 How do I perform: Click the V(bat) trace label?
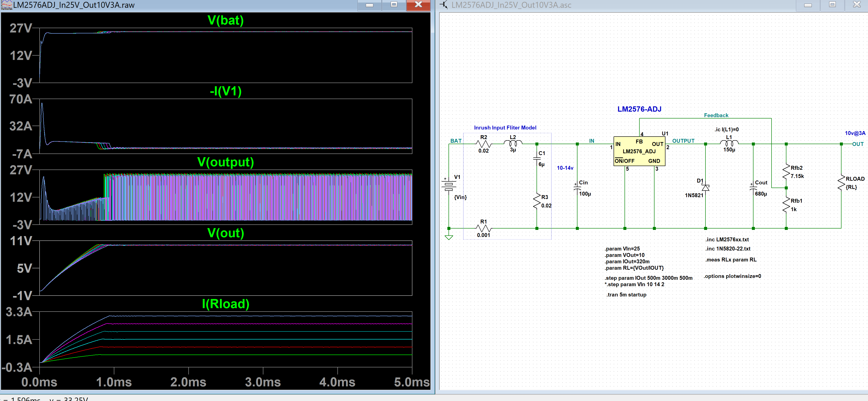(225, 20)
